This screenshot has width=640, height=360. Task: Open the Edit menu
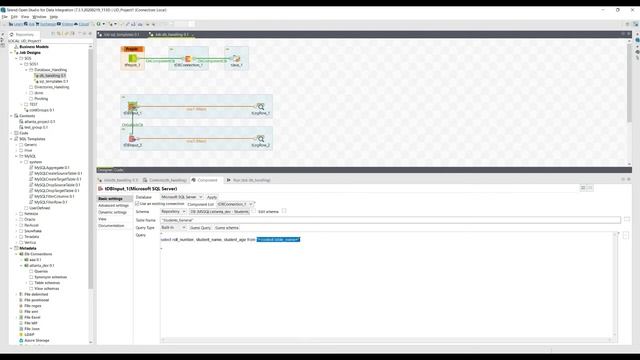click(x=14, y=17)
